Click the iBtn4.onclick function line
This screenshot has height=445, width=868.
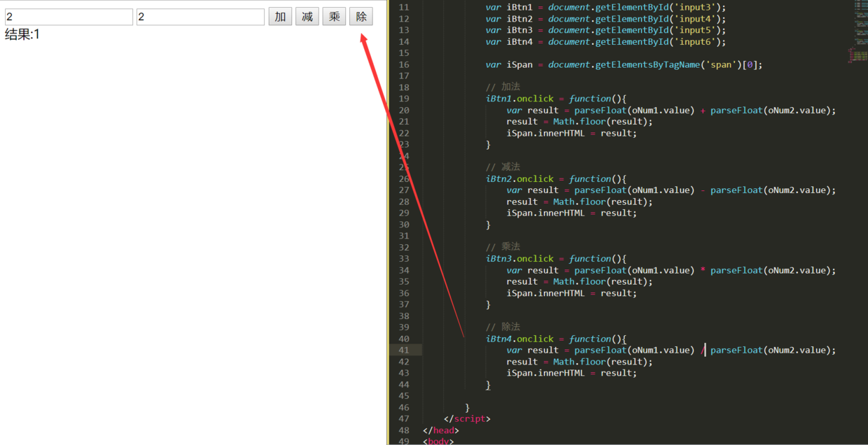(x=556, y=339)
